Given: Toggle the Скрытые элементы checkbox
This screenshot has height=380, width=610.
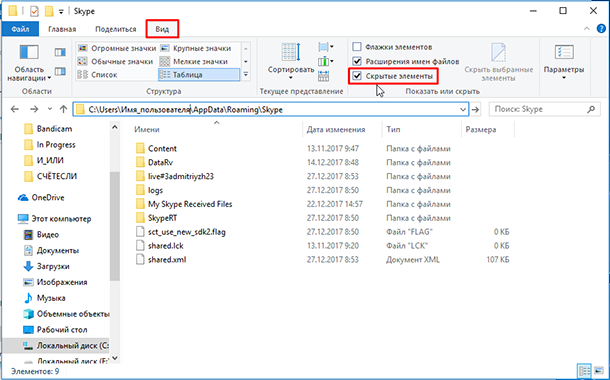Looking at the screenshot, I should tap(357, 76).
